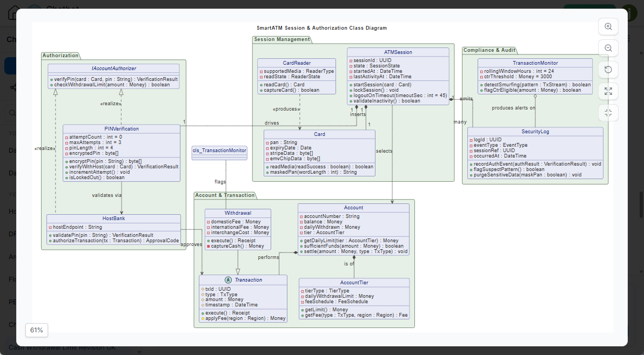Screen dimensions: 644x355
Task: Click the 'validates via' relationship label
Action: coord(107,195)
